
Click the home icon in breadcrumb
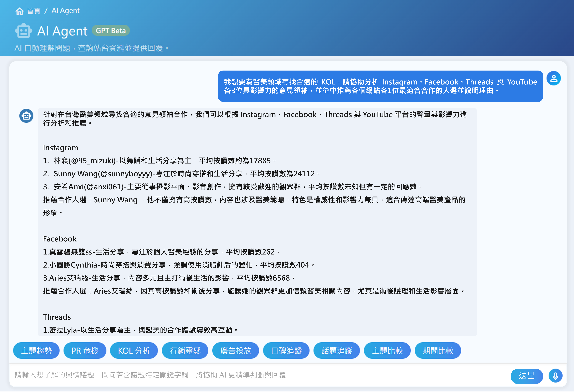tap(19, 11)
